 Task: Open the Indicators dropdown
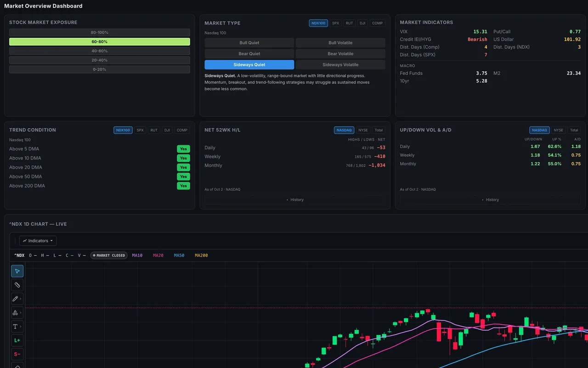[x=38, y=241]
